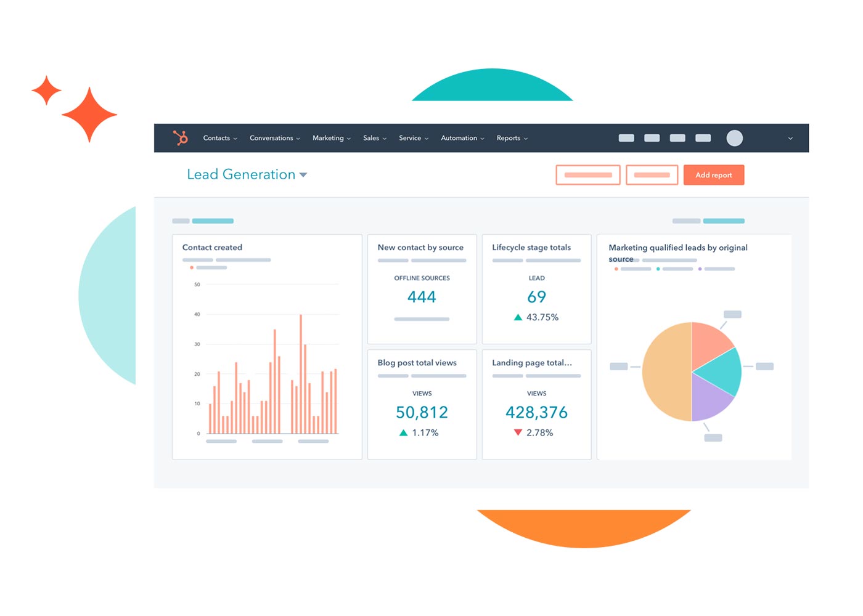The image size is (863, 616).
Task: Click the LEAD label in Lifecycle stage totals
Action: (x=536, y=278)
